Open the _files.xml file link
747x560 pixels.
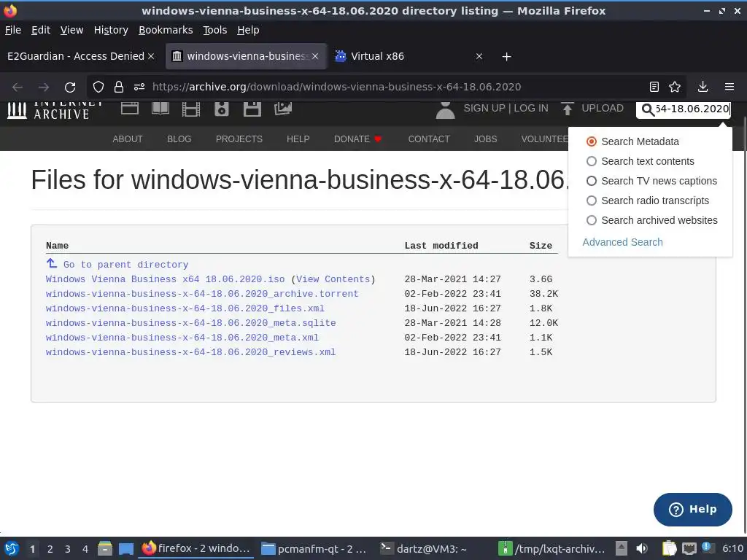[185, 308]
